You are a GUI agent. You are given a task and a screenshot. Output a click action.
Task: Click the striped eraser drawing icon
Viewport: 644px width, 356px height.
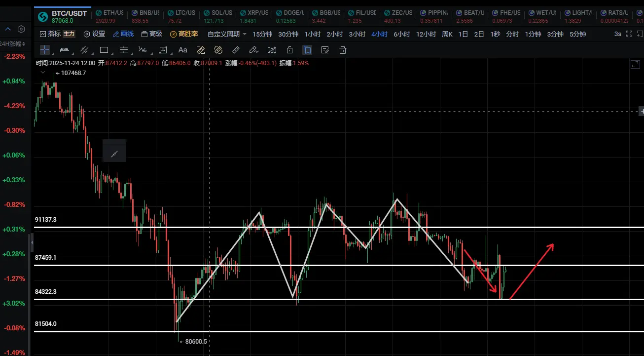pos(200,50)
